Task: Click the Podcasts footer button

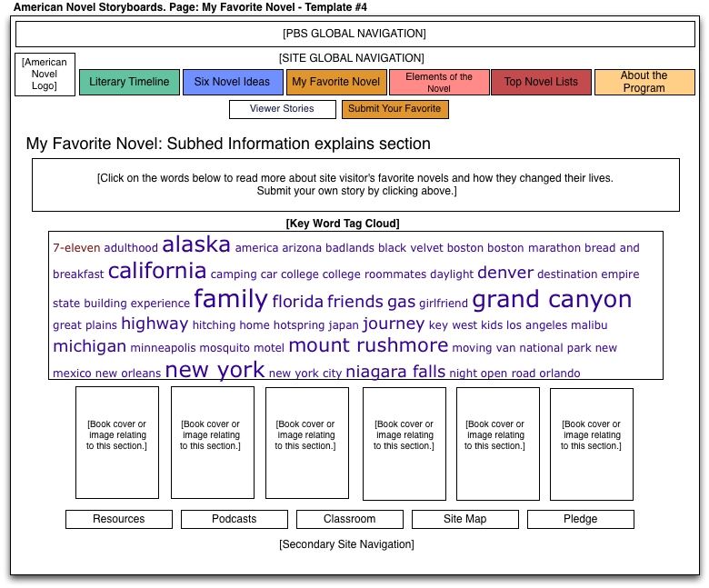Action: click(x=234, y=519)
